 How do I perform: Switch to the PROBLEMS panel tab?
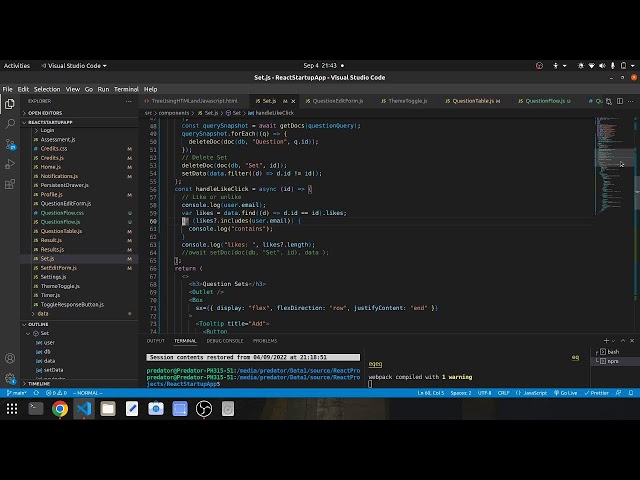(x=264, y=340)
